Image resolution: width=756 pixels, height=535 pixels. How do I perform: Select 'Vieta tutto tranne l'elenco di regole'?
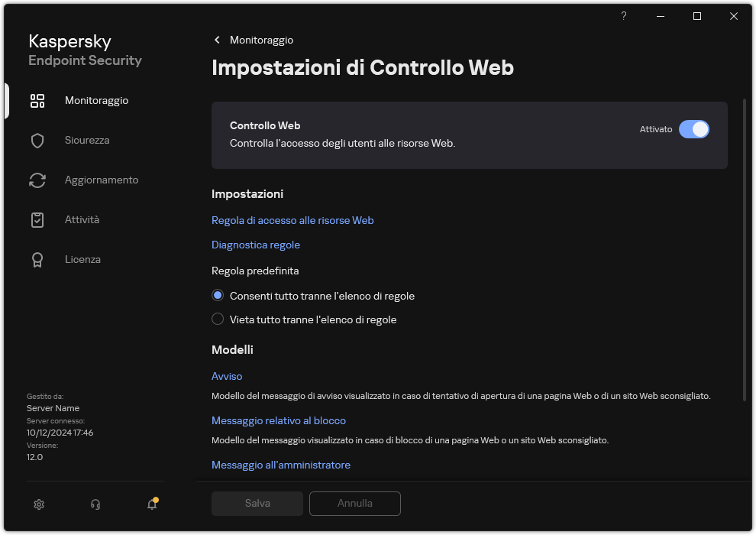pyautogui.click(x=218, y=319)
